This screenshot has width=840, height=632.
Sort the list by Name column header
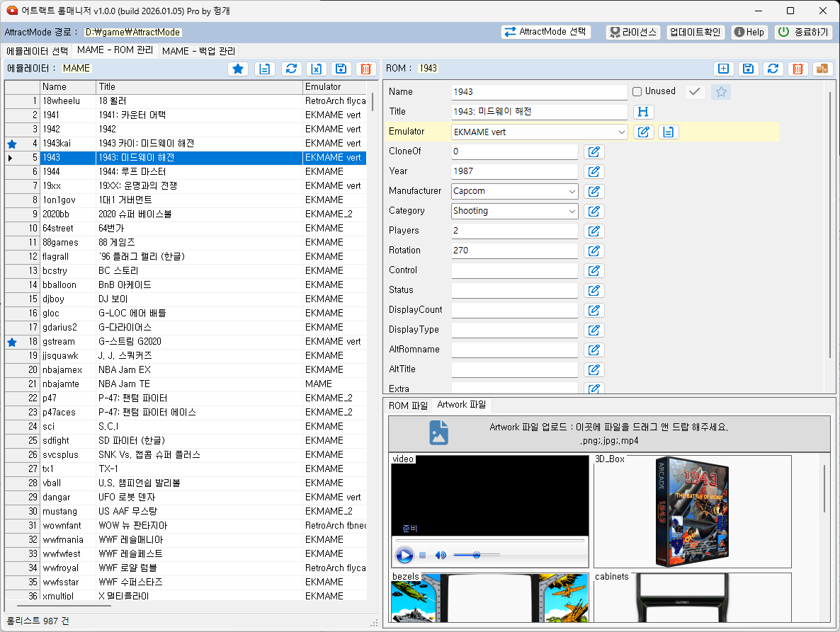(x=68, y=86)
